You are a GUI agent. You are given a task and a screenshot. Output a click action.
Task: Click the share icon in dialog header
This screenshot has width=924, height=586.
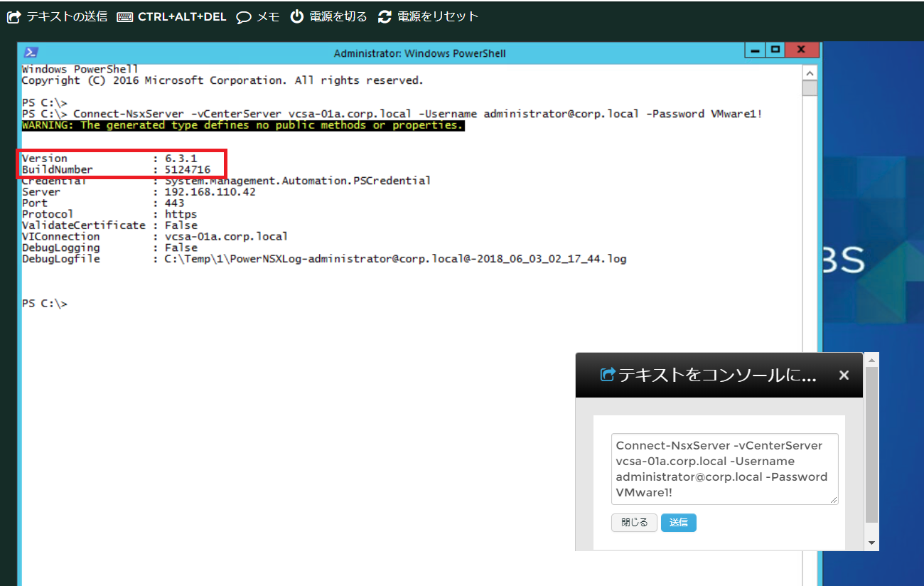coord(607,375)
